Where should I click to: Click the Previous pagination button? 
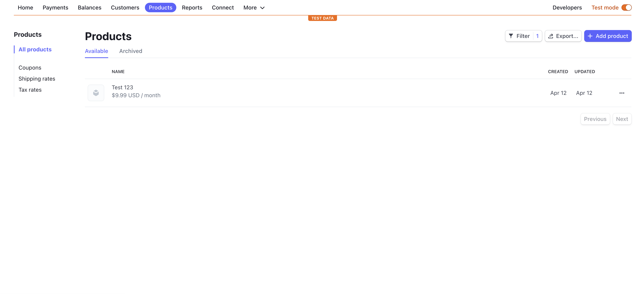[x=595, y=119]
